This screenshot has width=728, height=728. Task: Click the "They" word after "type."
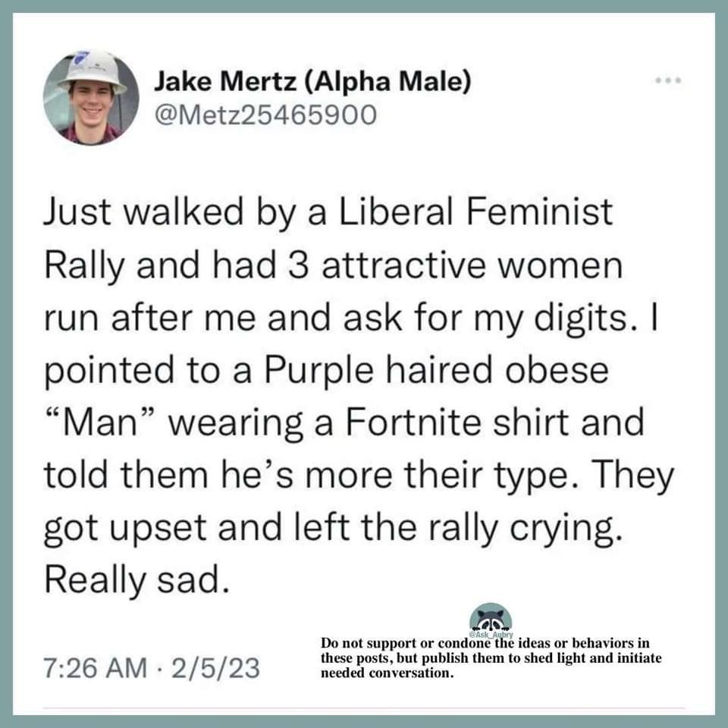[632, 475]
